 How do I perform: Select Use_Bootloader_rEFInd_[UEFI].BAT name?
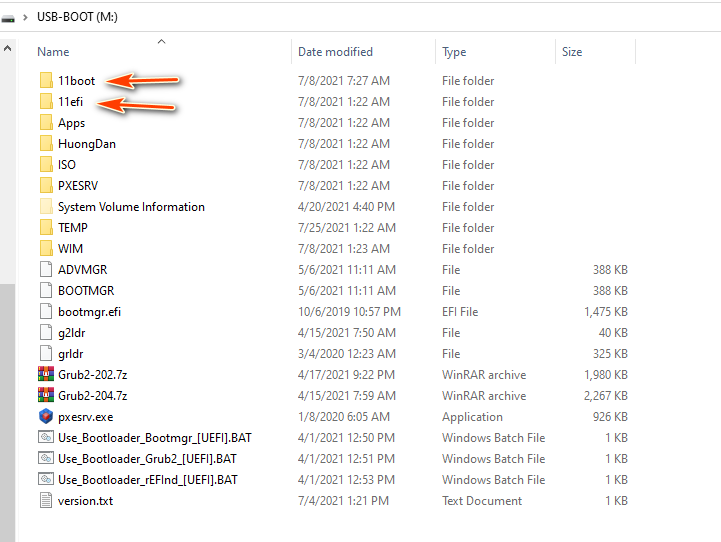click(x=148, y=480)
